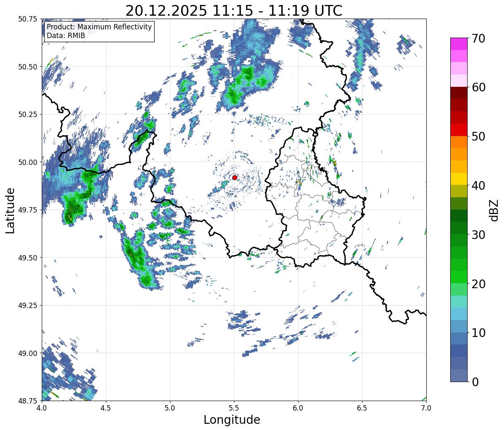Click the longitude tick label 7.0
Viewport: 504px width, 430px height.
426,408
